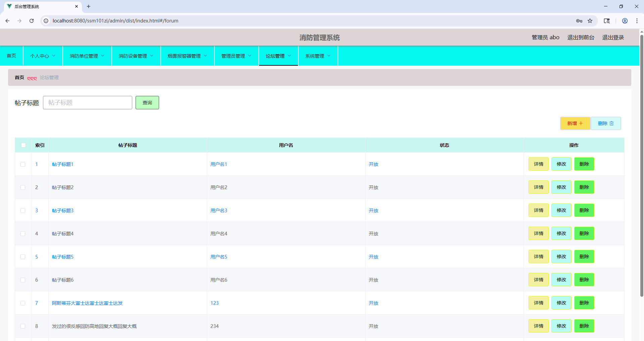The width and height of the screenshot is (644, 341).
Task: Check the row for 帖子标题4
Action: click(x=23, y=234)
